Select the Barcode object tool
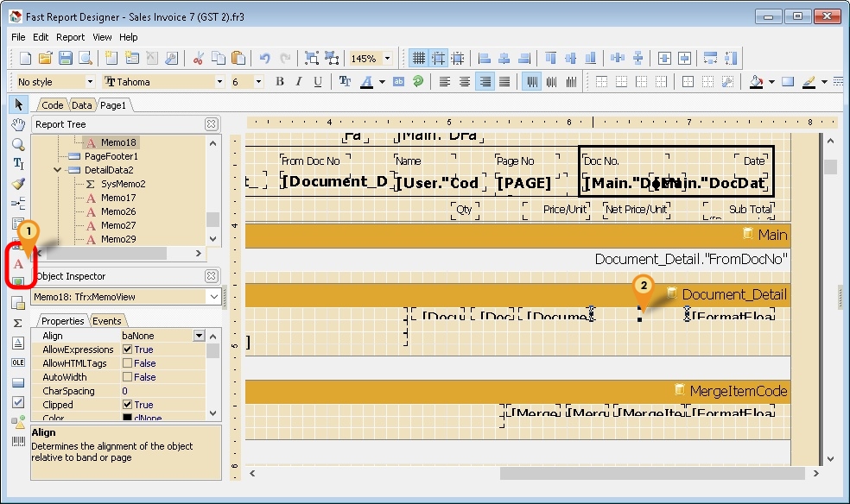 tap(18, 441)
